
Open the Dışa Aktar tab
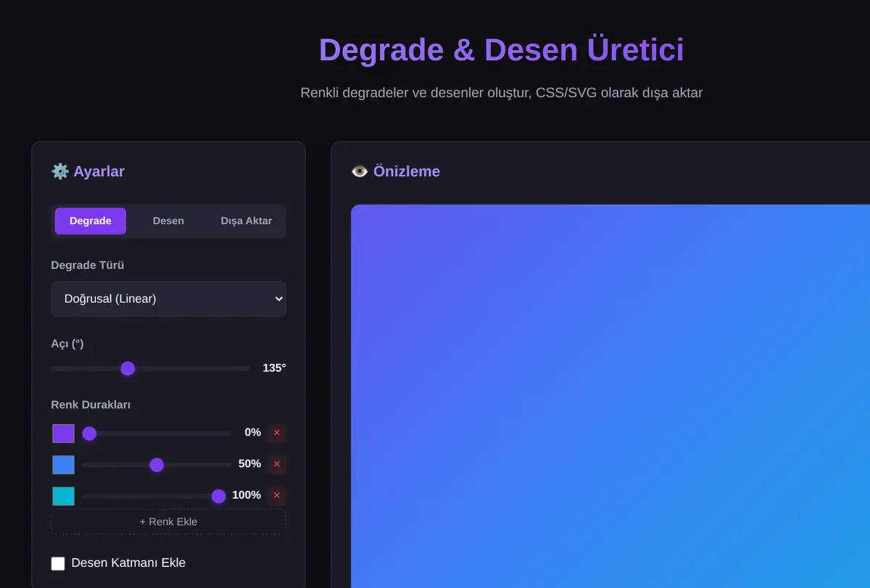tap(246, 221)
